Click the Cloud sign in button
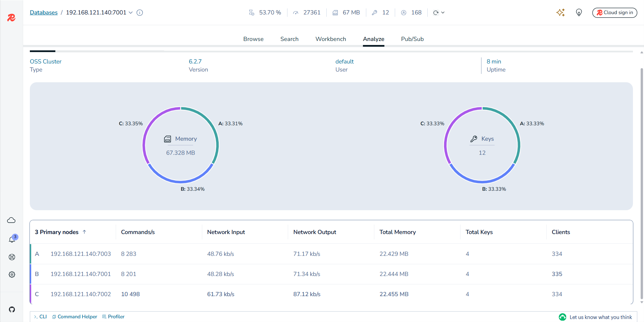The image size is (644, 322). tap(614, 13)
